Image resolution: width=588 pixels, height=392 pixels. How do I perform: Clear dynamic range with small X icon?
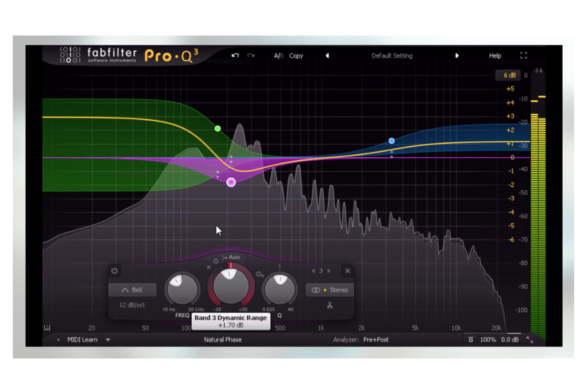tap(208, 267)
